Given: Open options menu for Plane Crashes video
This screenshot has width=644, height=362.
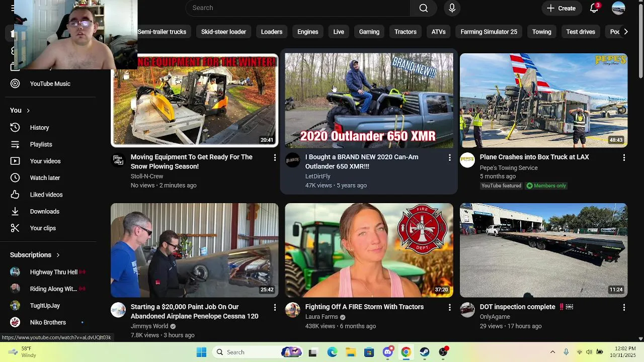Looking at the screenshot, I should (x=624, y=158).
